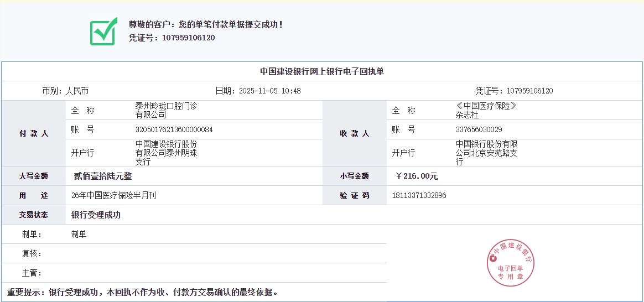This screenshot has height=302, width=644.
Task: Click voucher number in receipt header row
Action: tap(529, 91)
